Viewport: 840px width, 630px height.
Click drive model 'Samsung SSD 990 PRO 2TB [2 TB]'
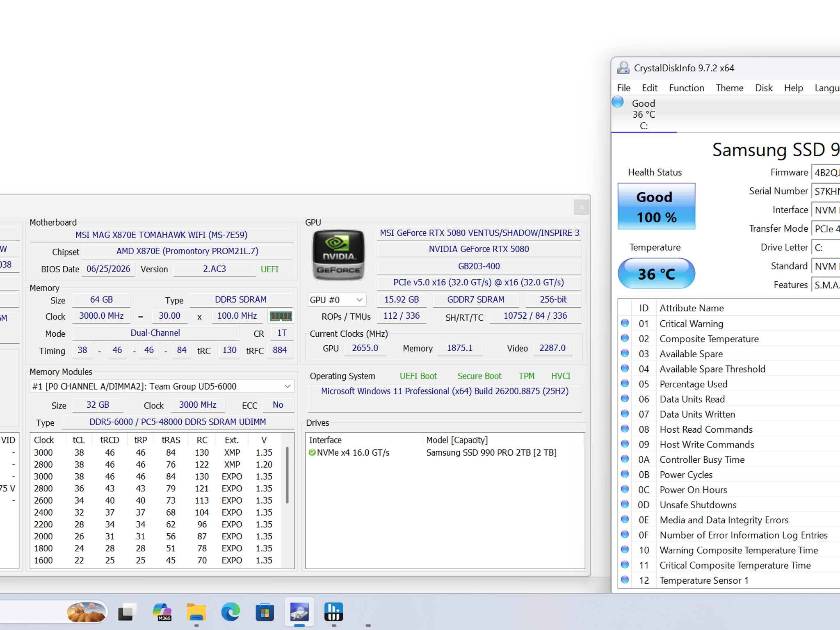(x=491, y=453)
